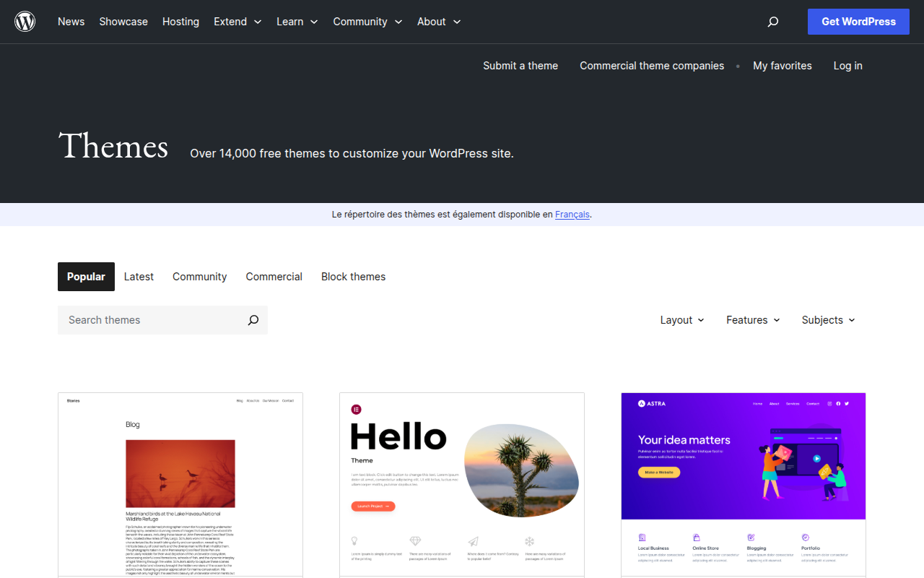
Task: Open the Layout filter dropdown
Action: [681, 319]
